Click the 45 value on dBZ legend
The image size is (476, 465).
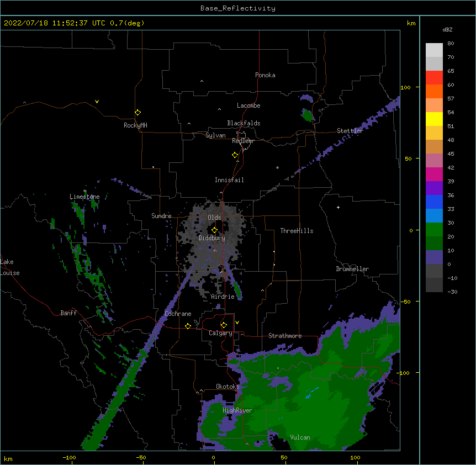coord(451,154)
